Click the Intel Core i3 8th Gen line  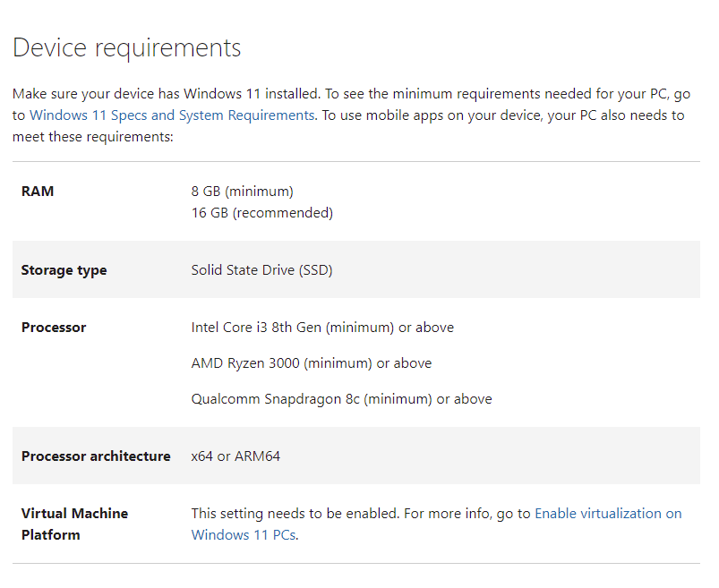point(322,328)
